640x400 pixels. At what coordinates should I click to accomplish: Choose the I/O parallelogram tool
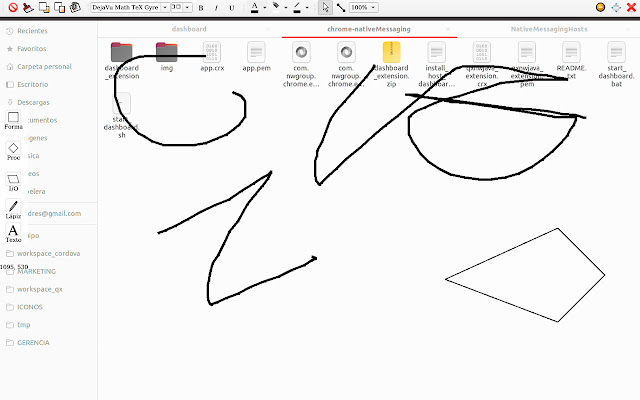point(13,180)
